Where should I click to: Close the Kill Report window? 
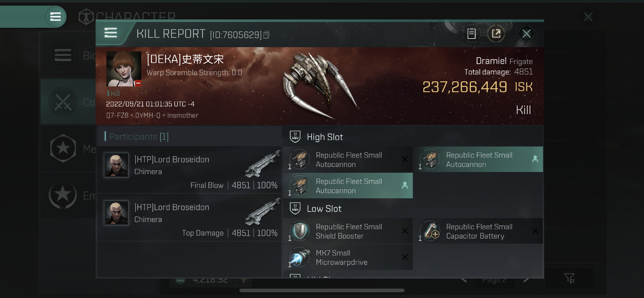point(526,34)
